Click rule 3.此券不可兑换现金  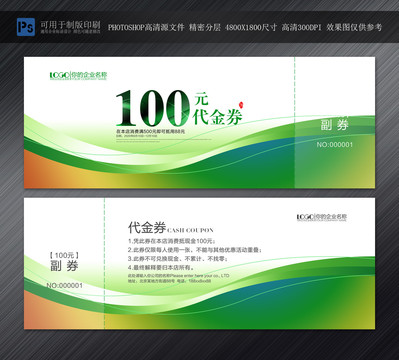pos(178,259)
